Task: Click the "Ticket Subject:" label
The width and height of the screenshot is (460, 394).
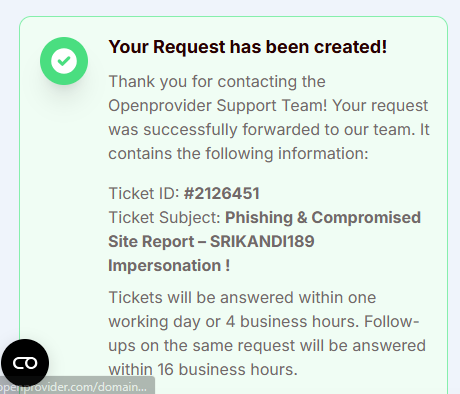Action: [x=164, y=217]
